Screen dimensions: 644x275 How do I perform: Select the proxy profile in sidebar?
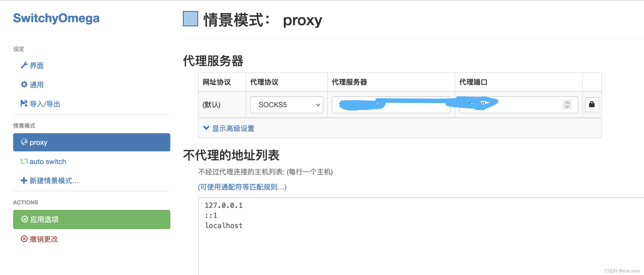coord(92,142)
